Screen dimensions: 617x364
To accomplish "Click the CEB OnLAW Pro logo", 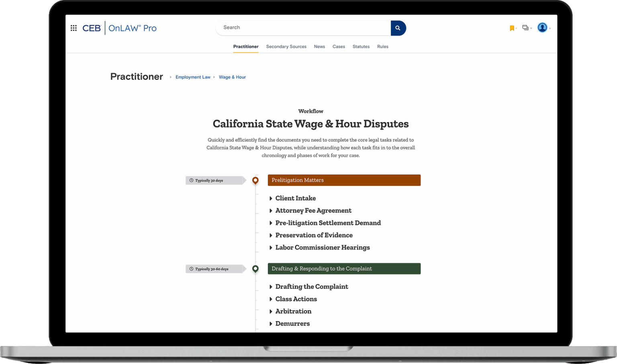I will coord(119,28).
